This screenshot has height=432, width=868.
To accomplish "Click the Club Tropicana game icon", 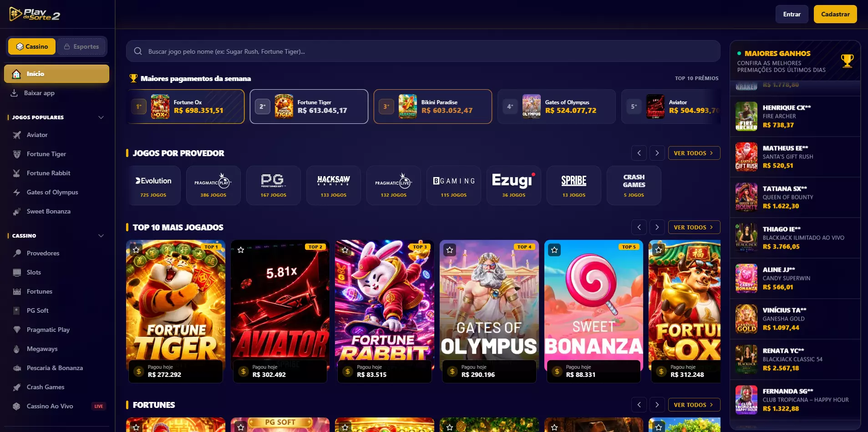I will pyautogui.click(x=746, y=400).
